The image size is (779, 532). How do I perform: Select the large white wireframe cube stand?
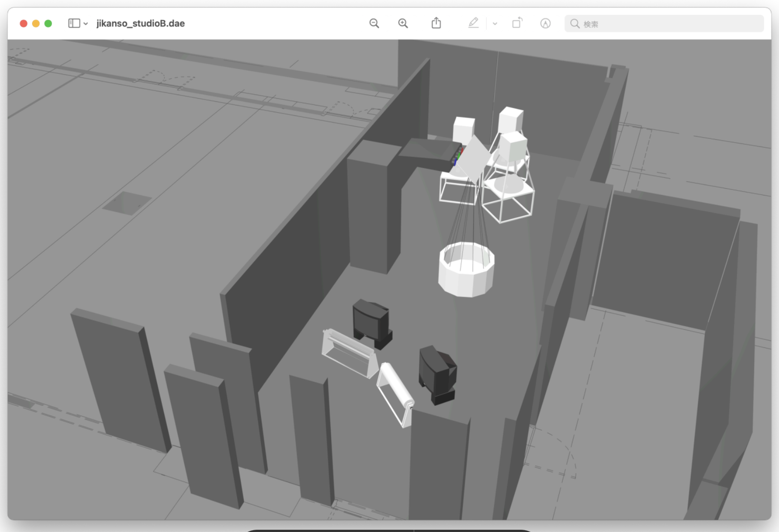click(508, 201)
